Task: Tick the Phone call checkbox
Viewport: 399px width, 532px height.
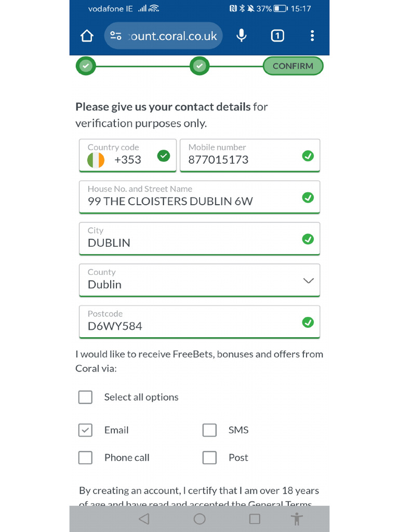Action: [x=85, y=458]
